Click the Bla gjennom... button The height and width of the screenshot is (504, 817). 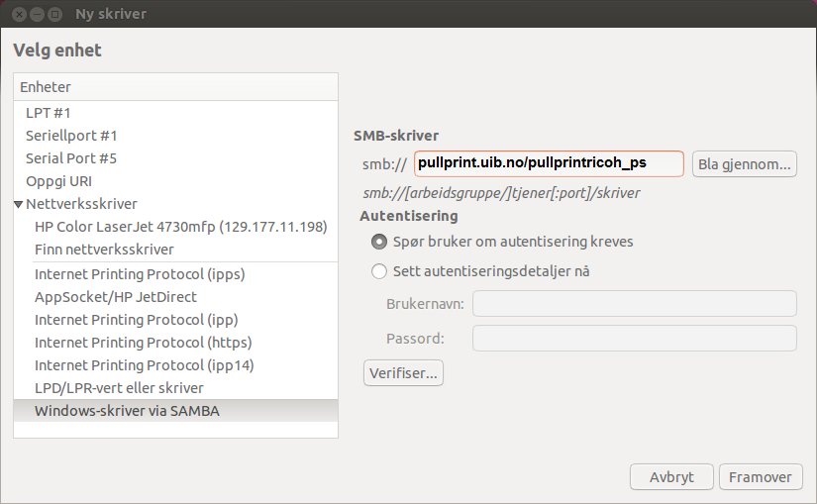[x=744, y=163]
